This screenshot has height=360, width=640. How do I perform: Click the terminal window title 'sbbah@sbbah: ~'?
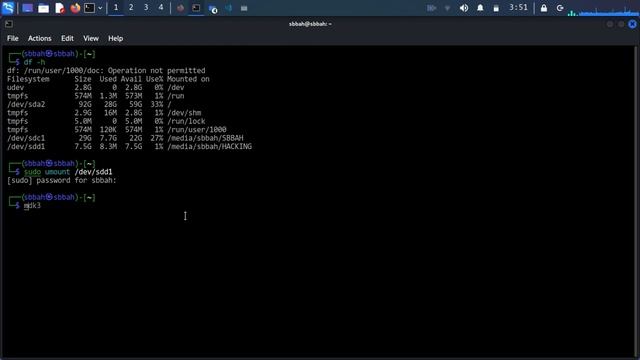(x=310, y=24)
